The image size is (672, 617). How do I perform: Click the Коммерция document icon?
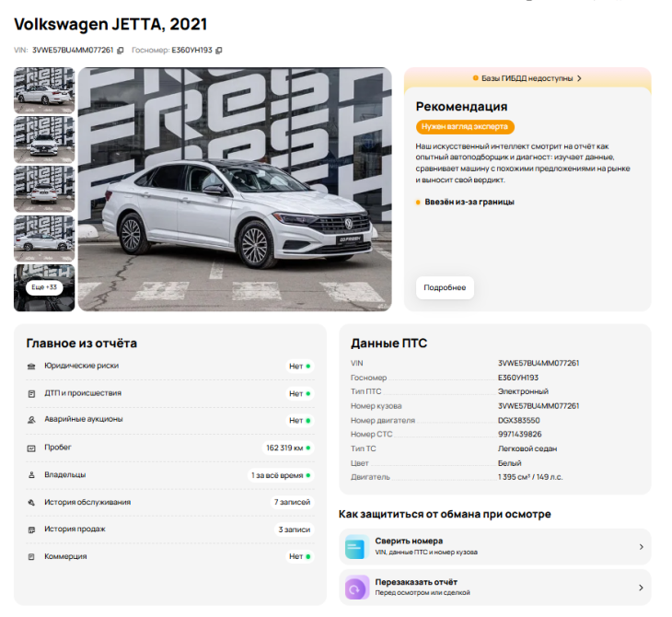[x=31, y=557]
